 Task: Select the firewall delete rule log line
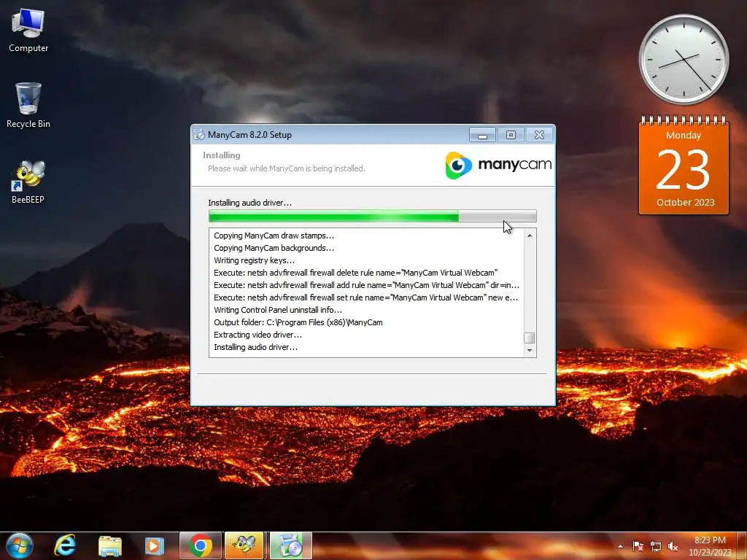point(356,273)
